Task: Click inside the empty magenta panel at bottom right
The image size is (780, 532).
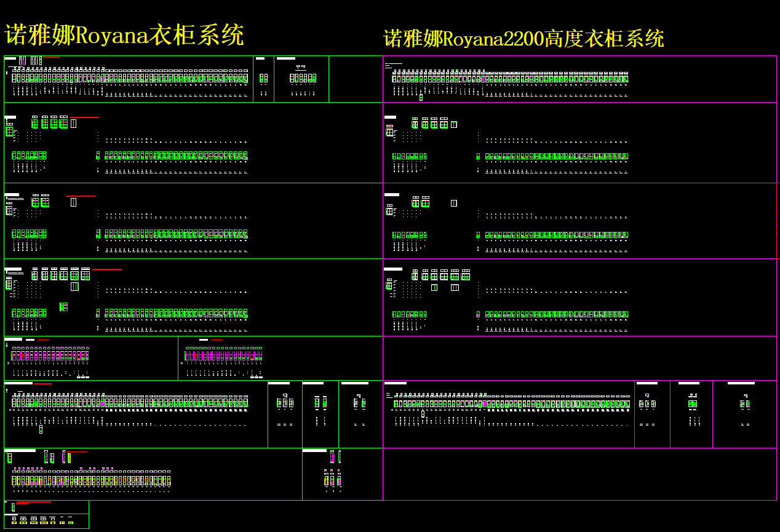Action: (578, 474)
